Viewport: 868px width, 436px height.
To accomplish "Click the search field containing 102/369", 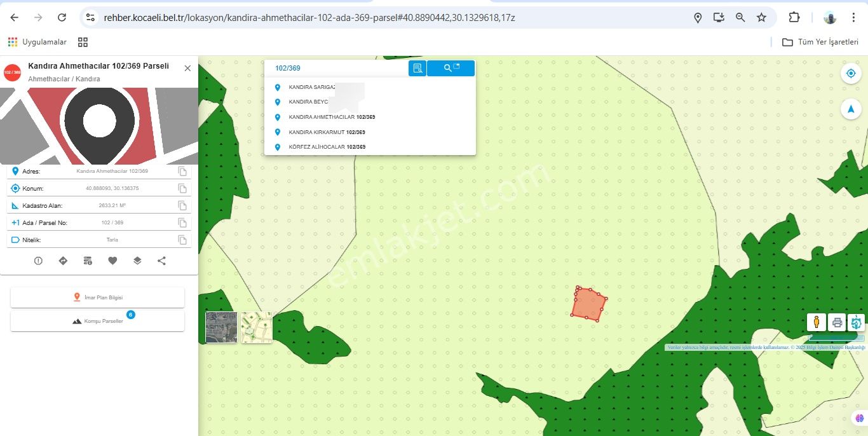I will pyautogui.click(x=337, y=68).
